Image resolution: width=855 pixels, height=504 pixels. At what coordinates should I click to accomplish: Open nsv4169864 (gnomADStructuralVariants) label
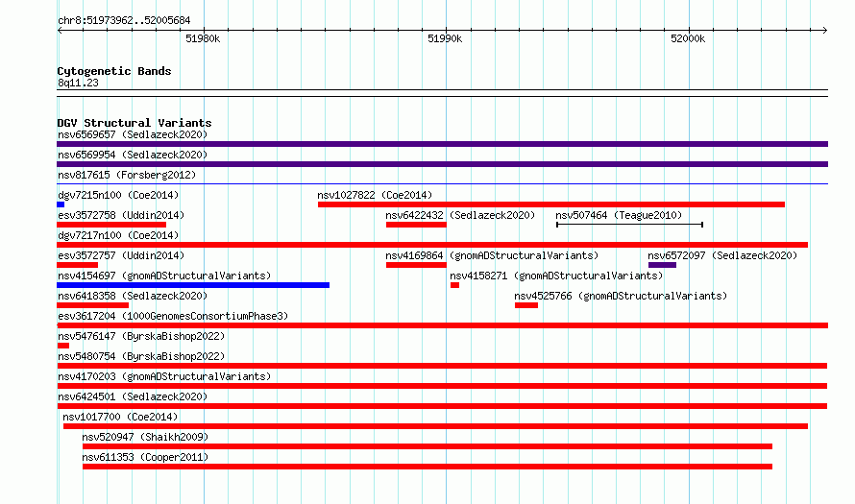pyautogui.click(x=492, y=255)
